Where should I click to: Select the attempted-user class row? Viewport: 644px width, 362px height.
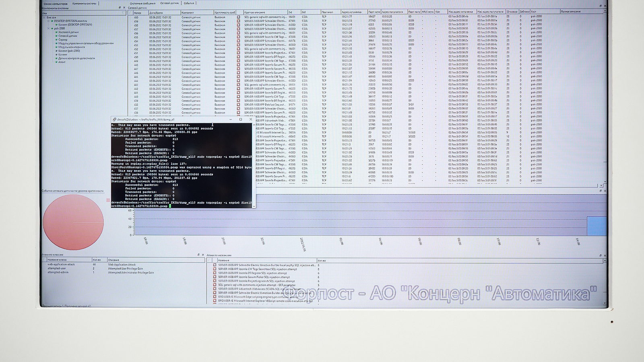click(x=124, y=269)
